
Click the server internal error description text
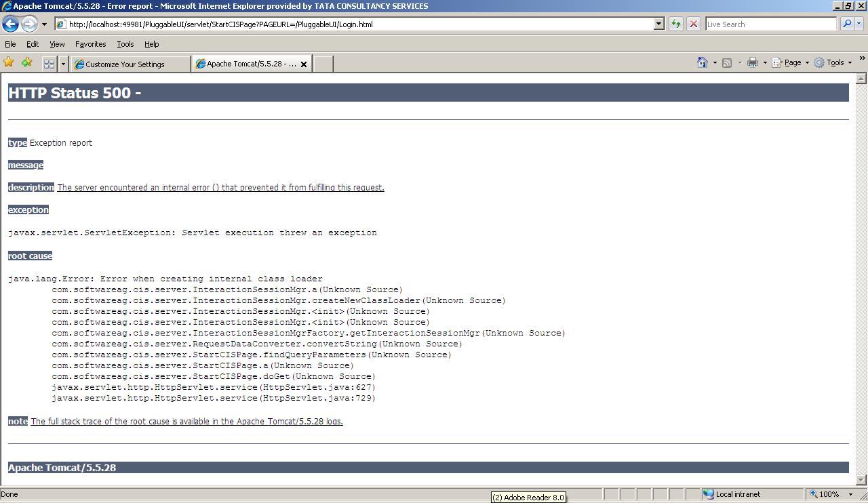point(220,188)
